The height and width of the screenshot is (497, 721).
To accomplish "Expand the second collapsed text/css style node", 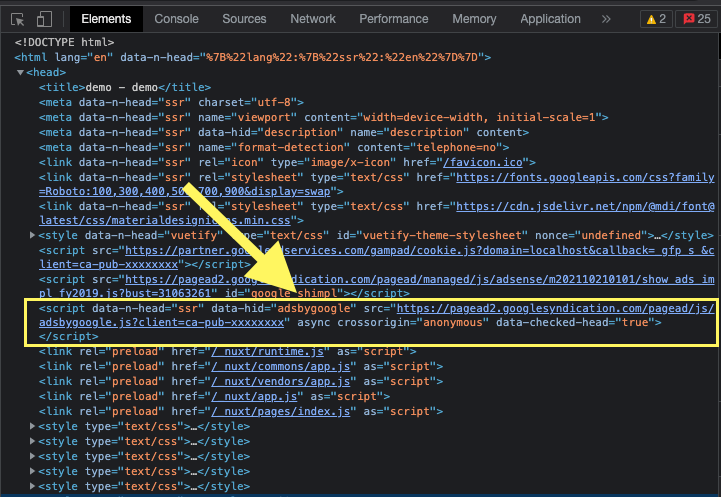I will click(32, 441).
